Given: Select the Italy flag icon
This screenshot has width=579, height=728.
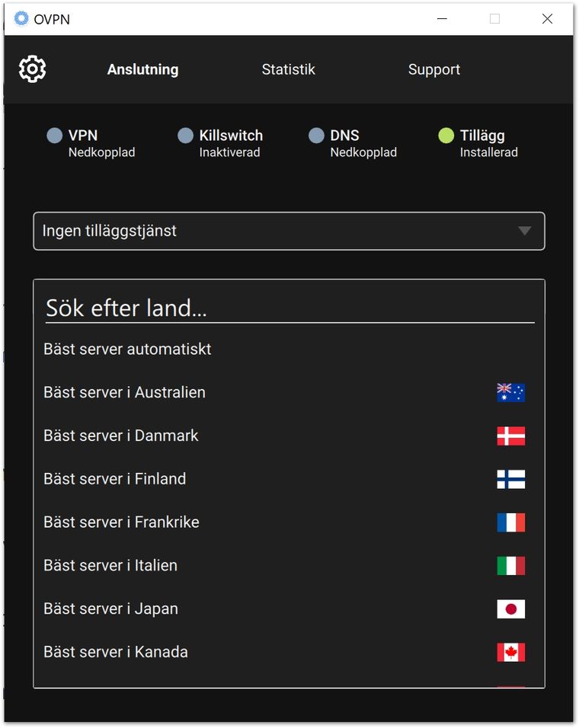Looking at the screenshot, I should (x=510, y=566).
